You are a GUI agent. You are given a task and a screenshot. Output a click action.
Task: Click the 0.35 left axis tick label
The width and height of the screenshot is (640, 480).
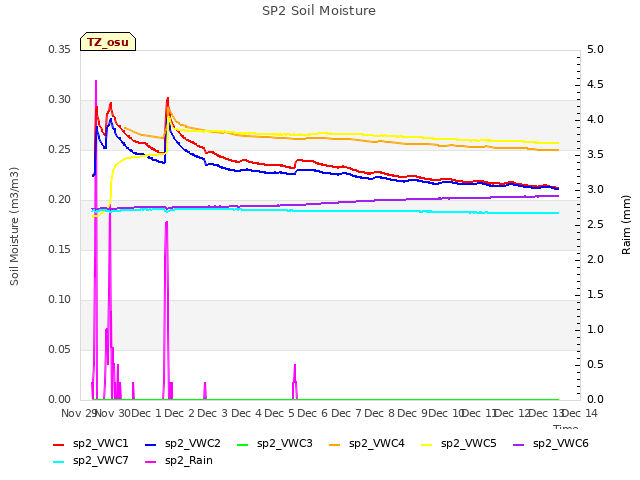(x=60, y=50)
